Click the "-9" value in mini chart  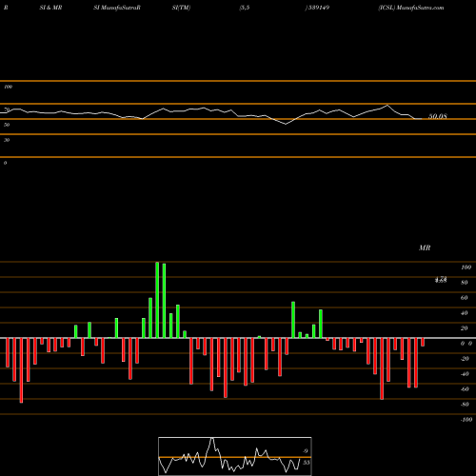(x=305, y=451)
